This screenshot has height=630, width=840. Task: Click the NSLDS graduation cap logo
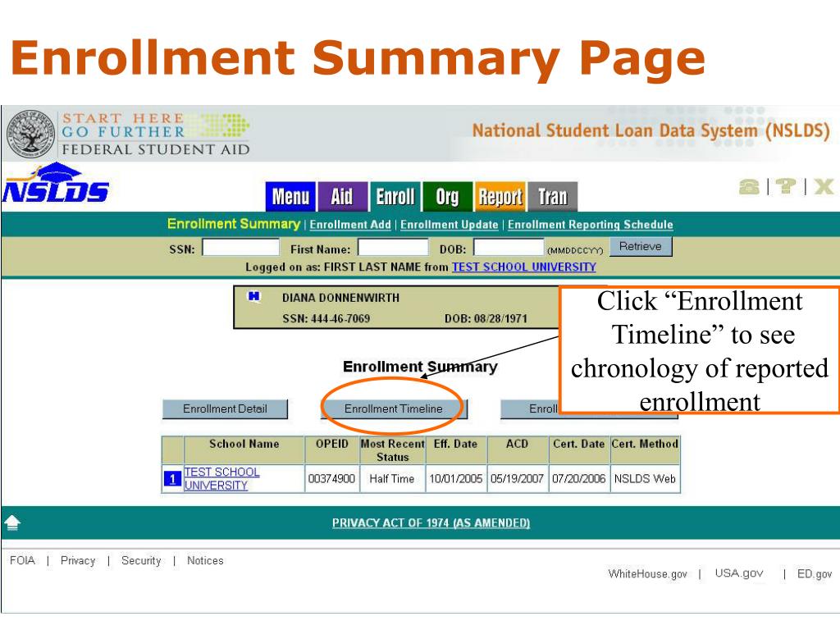(55, 183)
